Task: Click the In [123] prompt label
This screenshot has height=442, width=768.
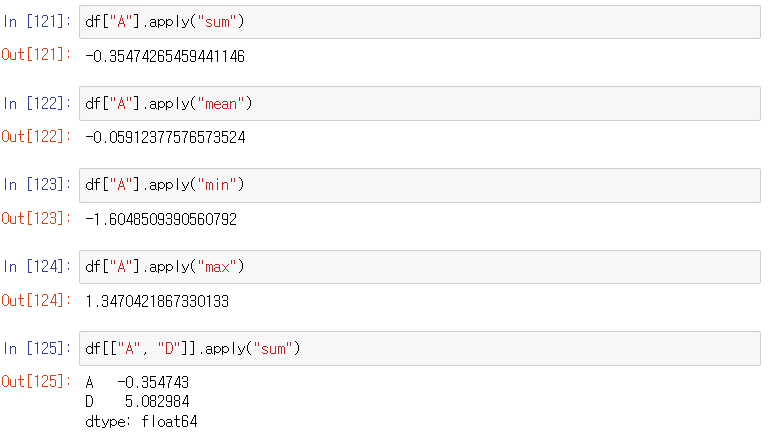Action: (x=37, y=185)
